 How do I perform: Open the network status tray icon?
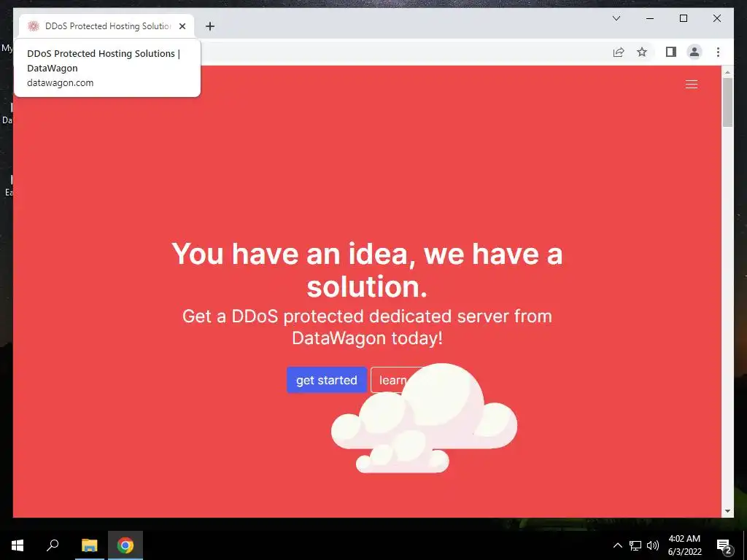point(635,545)
